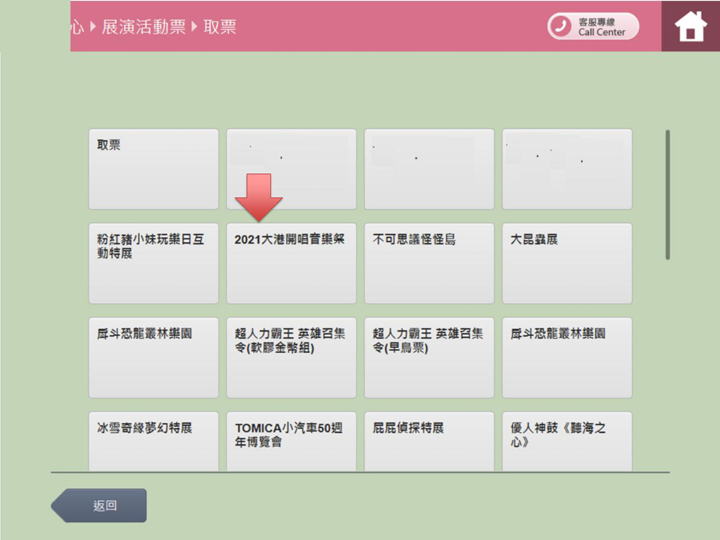The width and height of the screenshot is (720, 540).
Task: Click the breadcrumb arrow before 展演活動票
Action: point(93,27)
